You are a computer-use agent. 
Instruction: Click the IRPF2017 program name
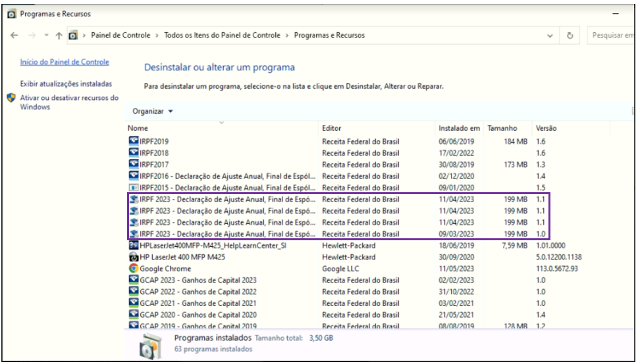click(154, 165)
